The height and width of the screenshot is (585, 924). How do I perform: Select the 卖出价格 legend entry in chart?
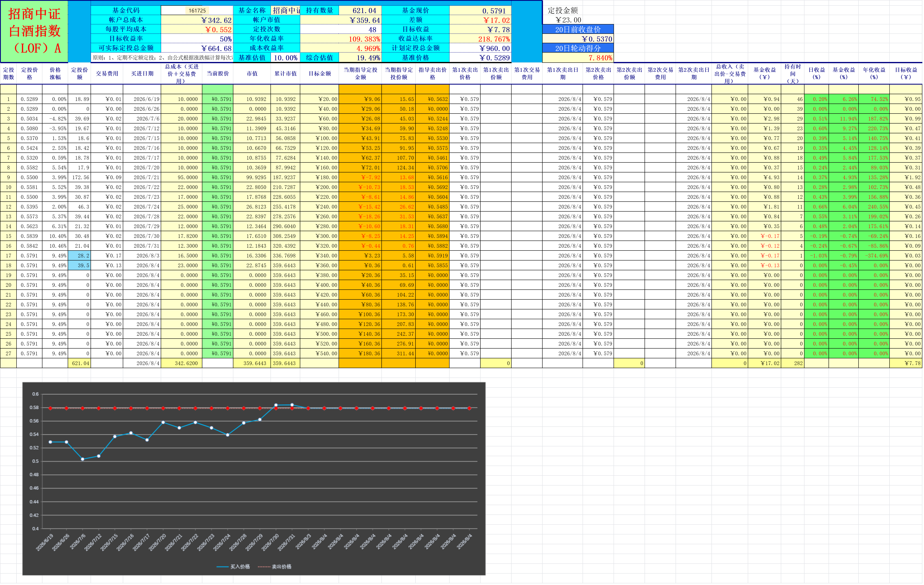pos(275,567)
